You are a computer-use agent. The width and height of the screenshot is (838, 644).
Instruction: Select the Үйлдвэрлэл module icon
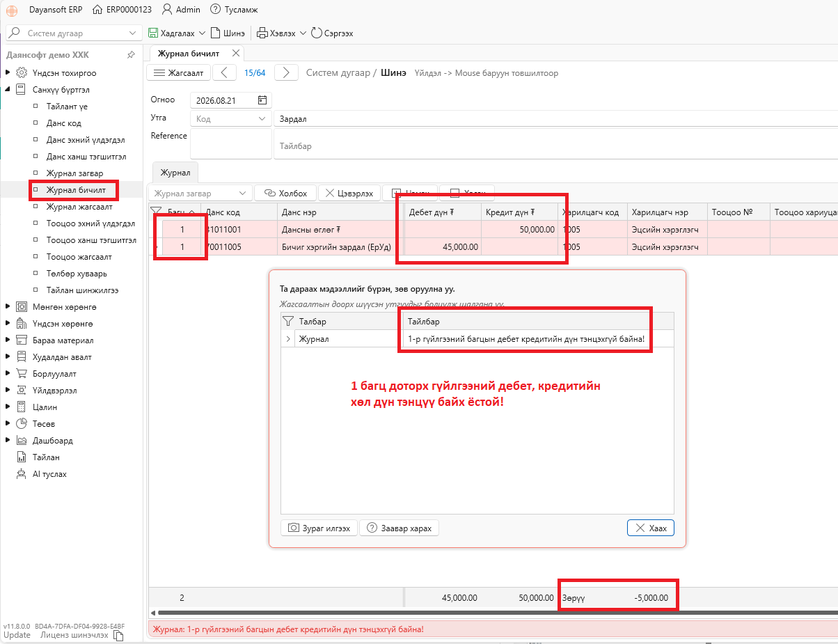(x=21, y=391)
